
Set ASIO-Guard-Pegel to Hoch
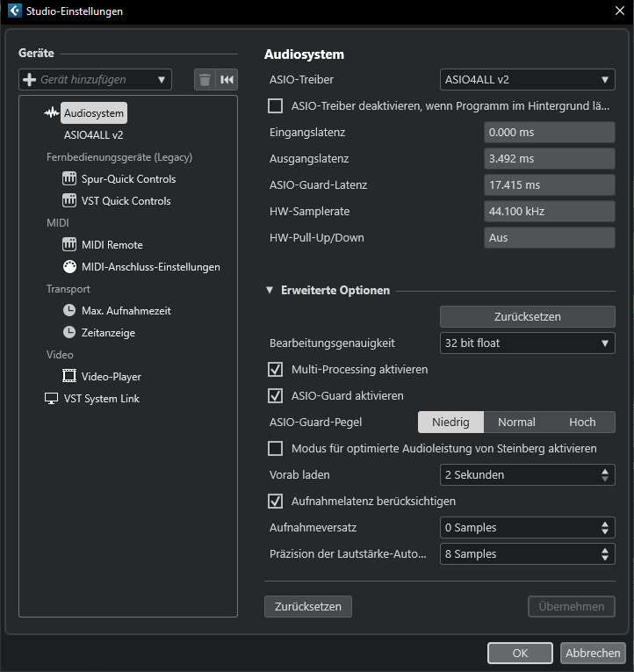(x=582, y=423)
